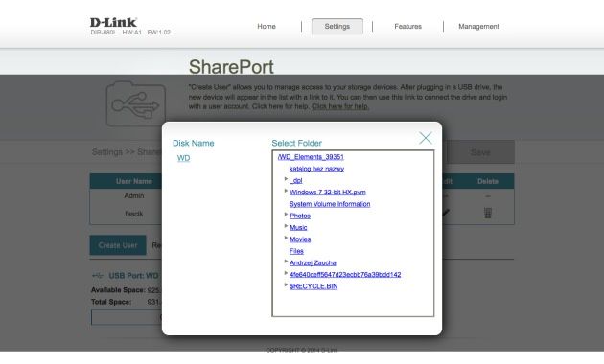
Task: Click the Save button
Action: (480, 152)
